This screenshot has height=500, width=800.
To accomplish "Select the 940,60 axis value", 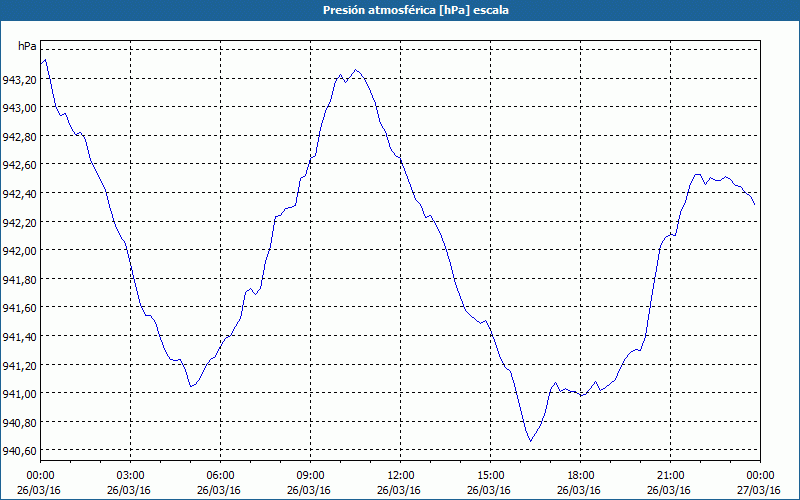I will click(19, 451).
